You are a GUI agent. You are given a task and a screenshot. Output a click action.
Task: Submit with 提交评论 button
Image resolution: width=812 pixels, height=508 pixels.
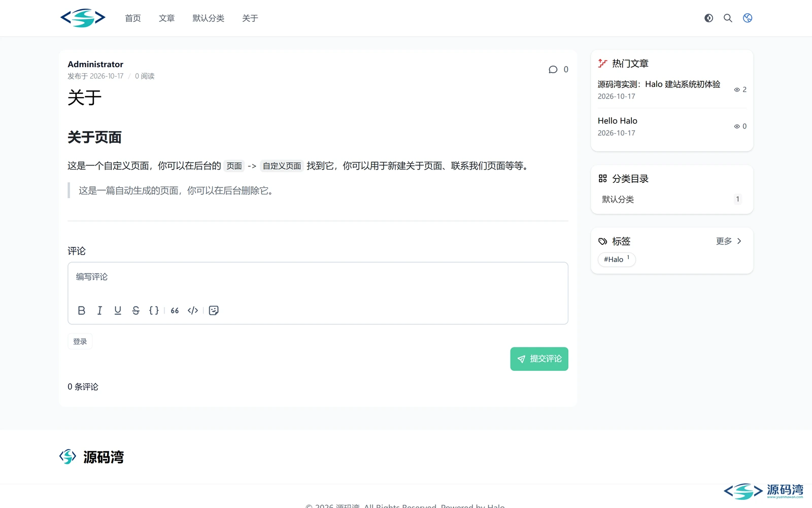(x=539, y=359)
